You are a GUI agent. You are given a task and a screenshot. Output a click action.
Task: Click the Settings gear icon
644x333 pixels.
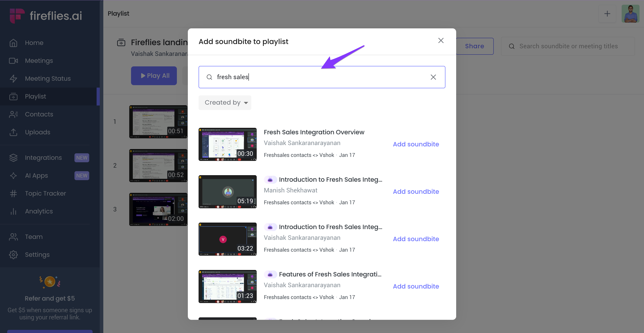13,255
